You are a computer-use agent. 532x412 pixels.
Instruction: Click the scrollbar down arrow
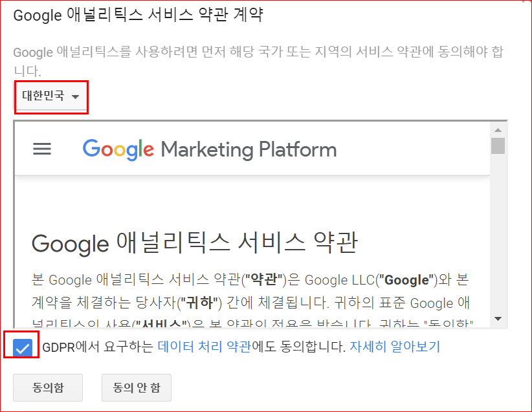[498, 318]
